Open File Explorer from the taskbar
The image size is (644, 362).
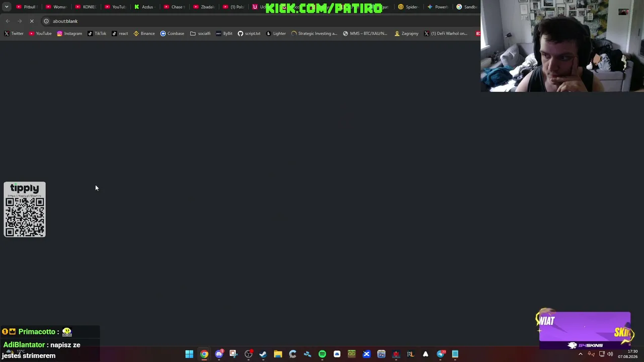coord(278,354)
